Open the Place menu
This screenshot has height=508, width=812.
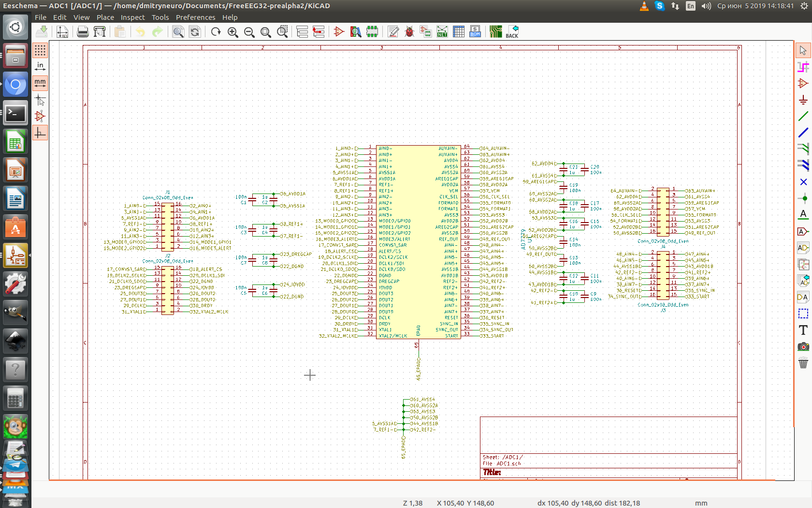point(105,17)
